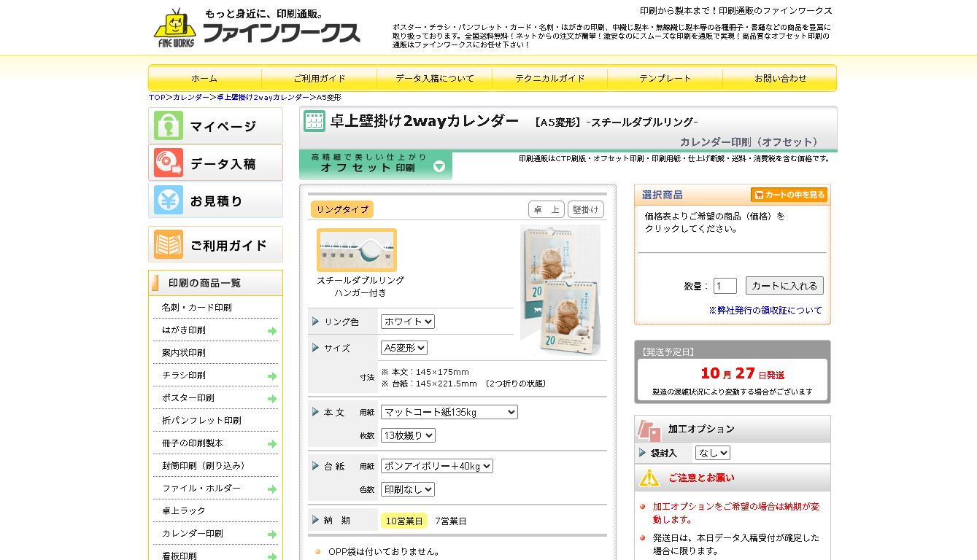Open the ring color dropdown
Viewport: 977px width, 560px height.
coord(407,322)
